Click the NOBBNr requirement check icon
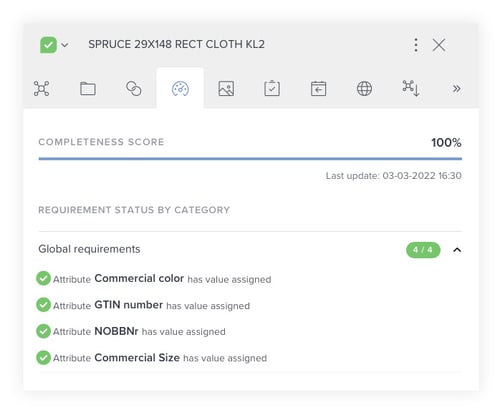This screenshot has width=500, height=415. pos(43,331)
